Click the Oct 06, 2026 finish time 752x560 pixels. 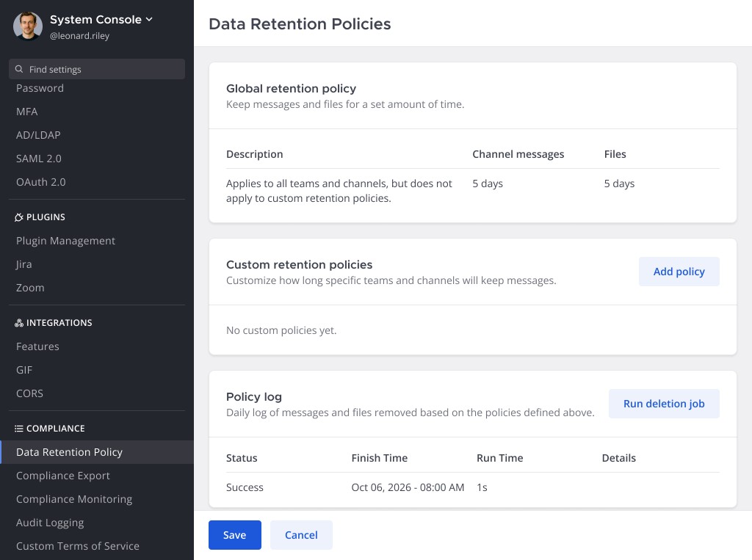click(408, 487)
